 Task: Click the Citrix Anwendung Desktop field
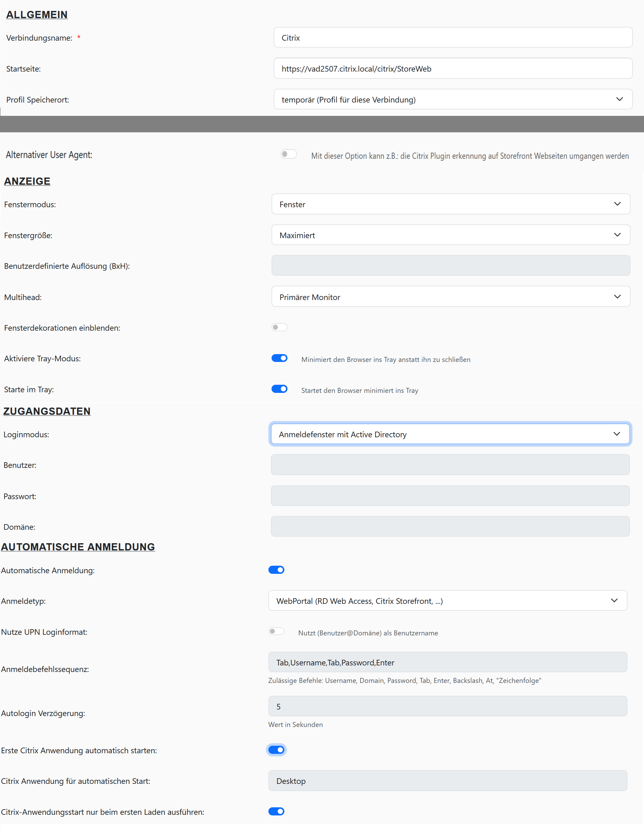[447, 781]
